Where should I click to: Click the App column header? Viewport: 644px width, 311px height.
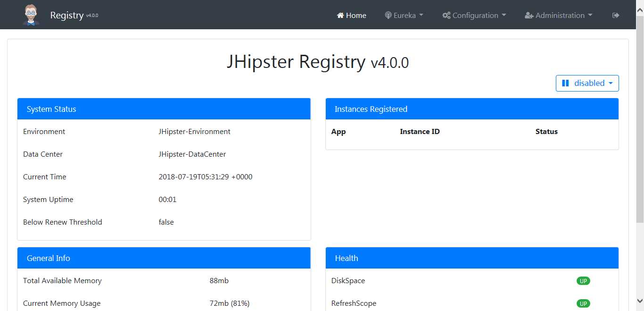[339, 132]
